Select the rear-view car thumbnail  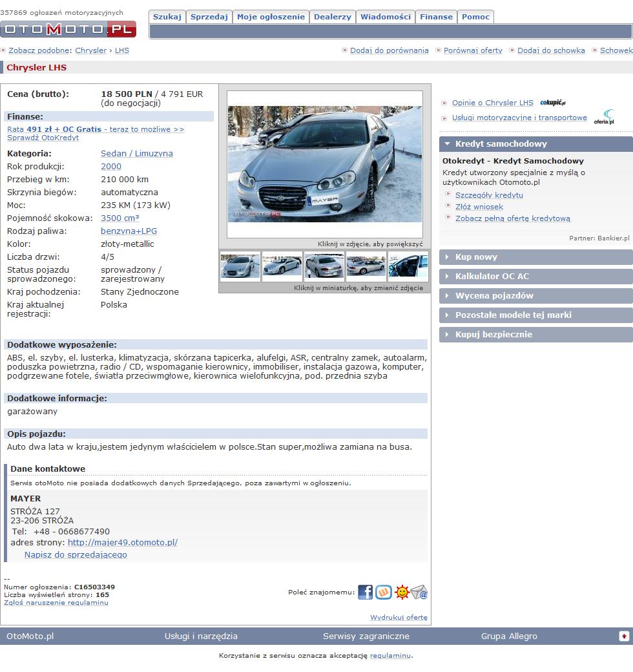[324, 266]
